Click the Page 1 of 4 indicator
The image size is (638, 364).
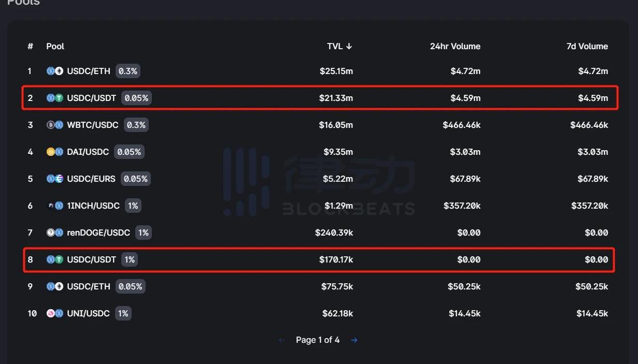pyautogui.click(x=318, y=340)
